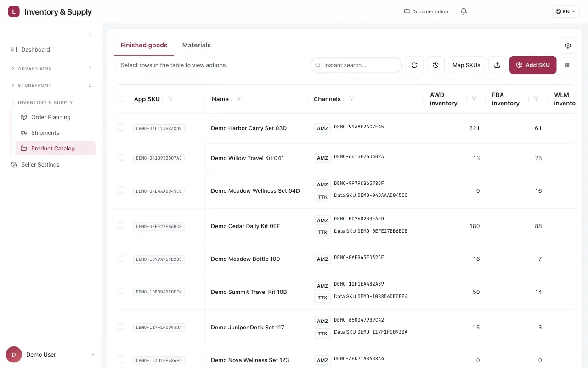Open Seller Settings
Screen dimensions: 588x368
click(40, 165)
